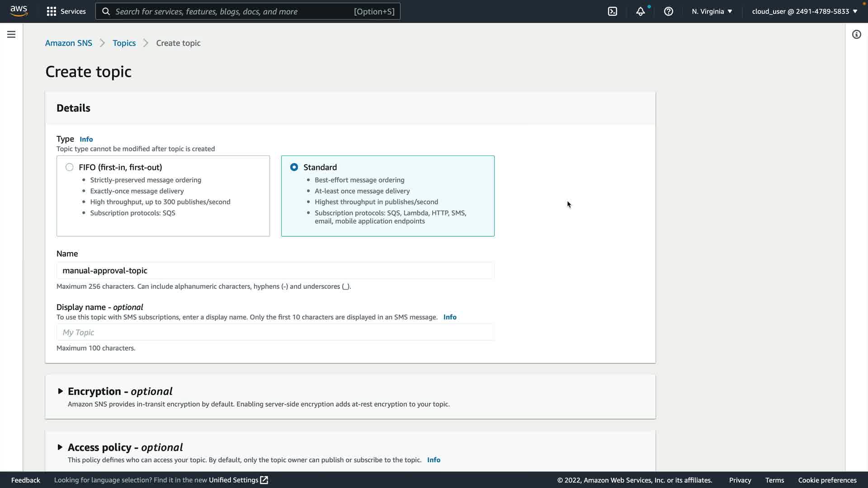868x488 pixels.
Task: Go to Topics breadcrumb
Action: coord(124,43)
